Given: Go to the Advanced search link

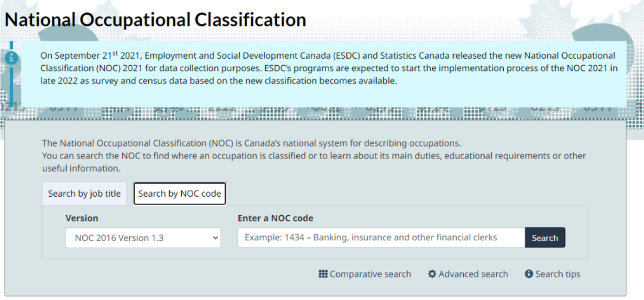Looking at the screenshot, I should point(473,274).
